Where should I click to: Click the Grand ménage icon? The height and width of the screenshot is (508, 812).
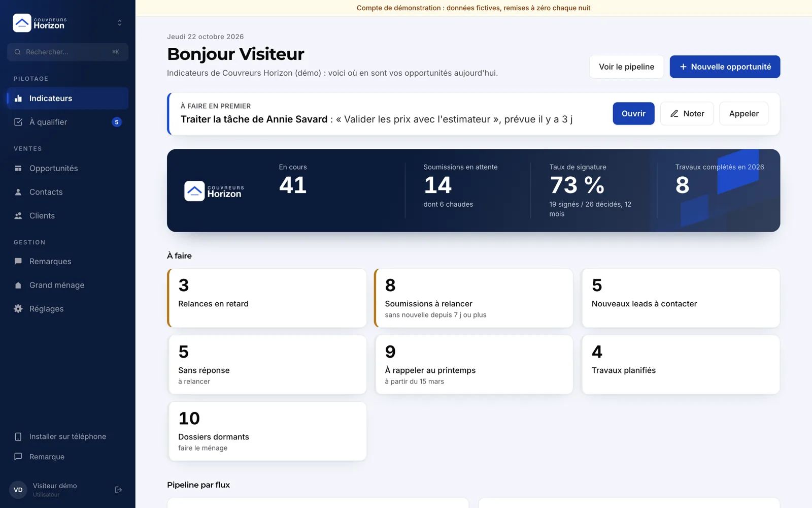point(18,285)
